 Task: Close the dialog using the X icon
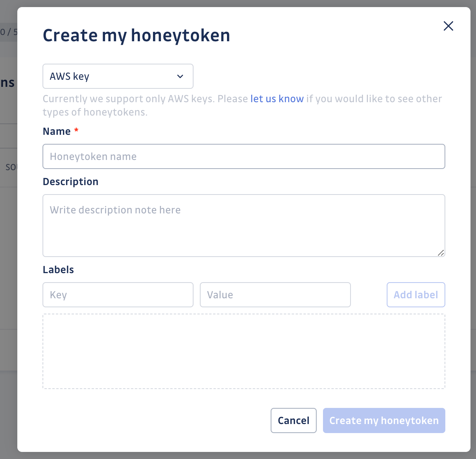pos(448,26)
